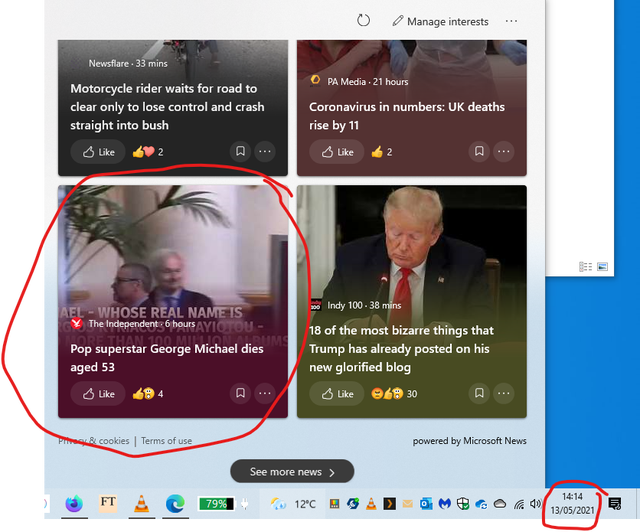
Task: Open Pop superstar George Michael headline
Action: [167, 358]
